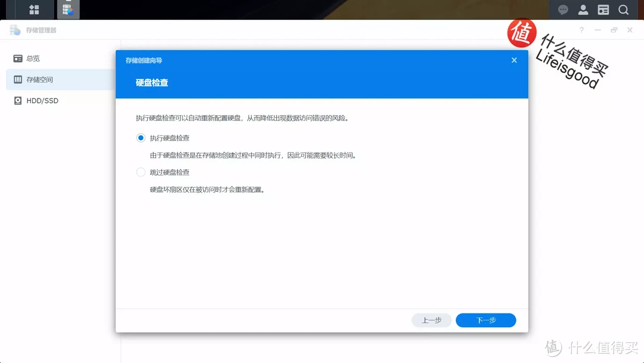Go to 存储空间 section
The image size is (644, 363).
point(60,79)
